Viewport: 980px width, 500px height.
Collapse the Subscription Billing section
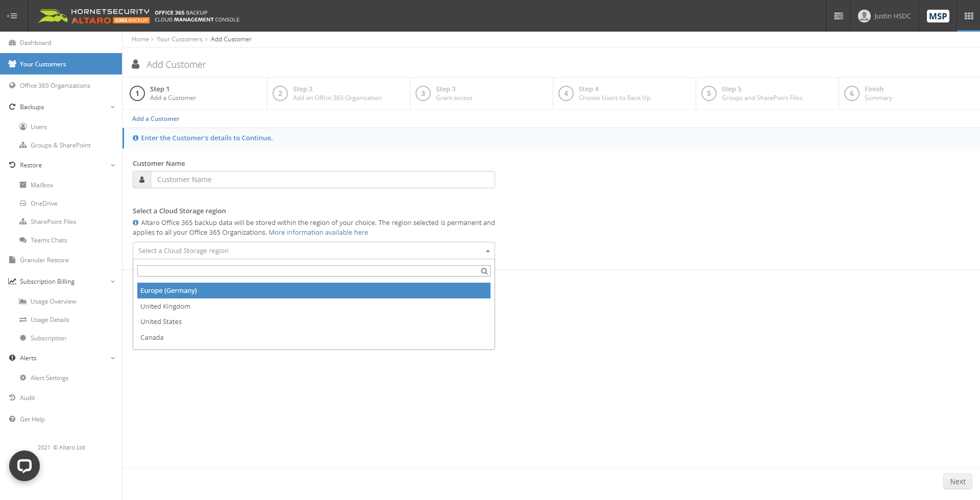point(112,282)
